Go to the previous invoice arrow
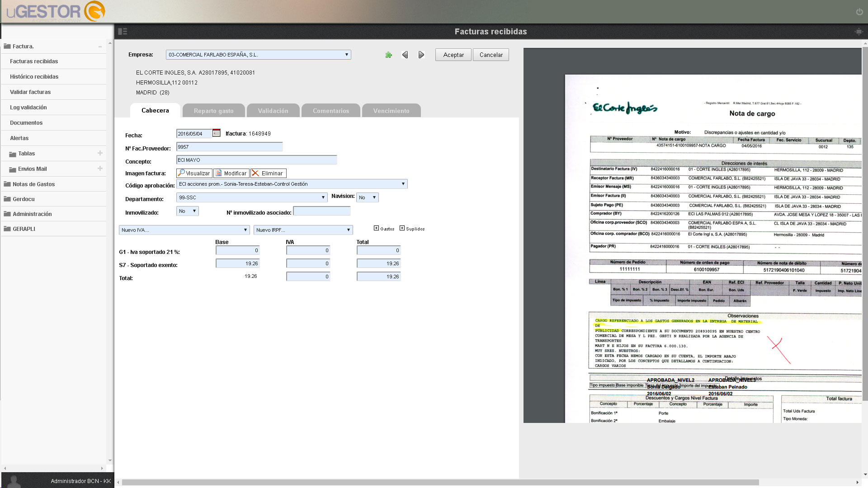Image resolution: width=868 pixels, height=488 pixels. (x=405, y=55)
